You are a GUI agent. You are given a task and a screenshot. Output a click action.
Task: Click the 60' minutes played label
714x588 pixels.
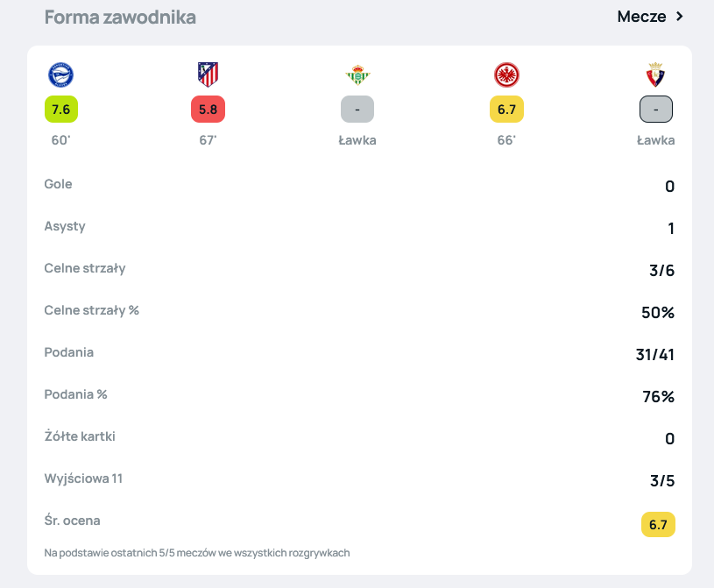click(60, 140)
